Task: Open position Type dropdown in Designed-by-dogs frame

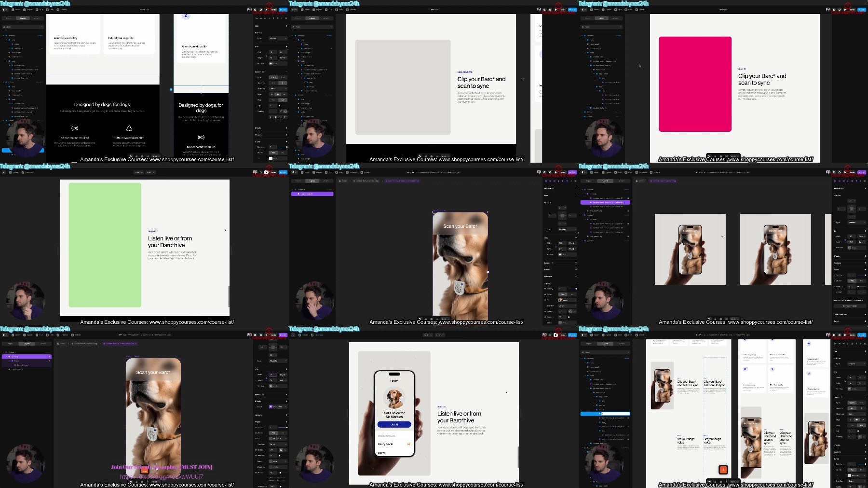Action: [278, 38]
